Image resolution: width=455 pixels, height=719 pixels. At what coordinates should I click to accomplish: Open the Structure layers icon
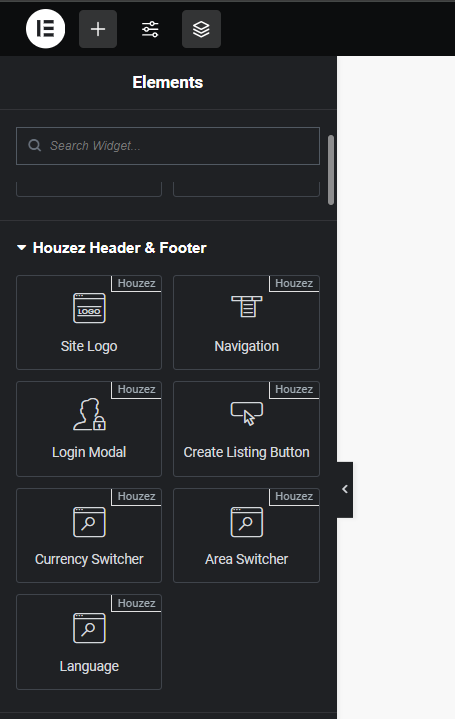pyautogui.click(x=201, y=29)
